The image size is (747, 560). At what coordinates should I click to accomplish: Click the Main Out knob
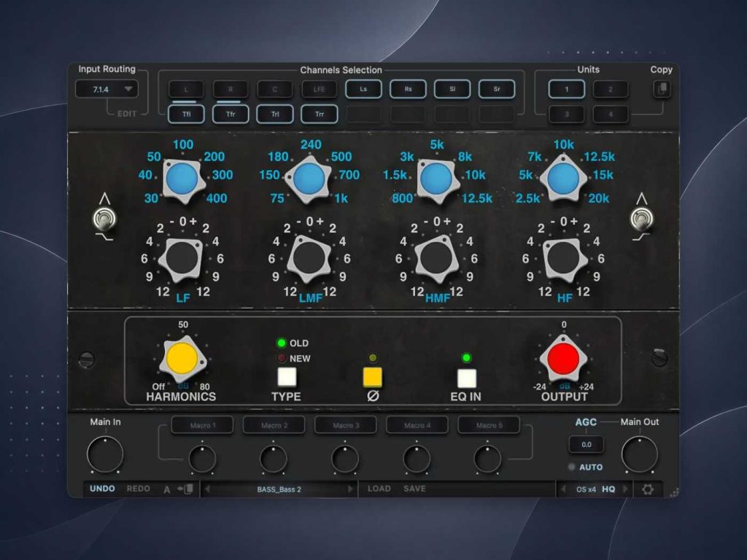click(639, 454)
